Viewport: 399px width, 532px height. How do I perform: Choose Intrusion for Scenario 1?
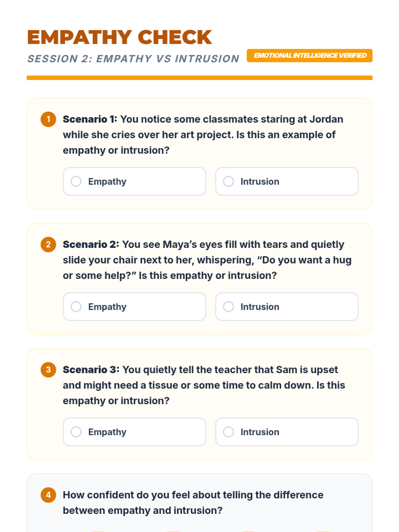click(228, 182)
